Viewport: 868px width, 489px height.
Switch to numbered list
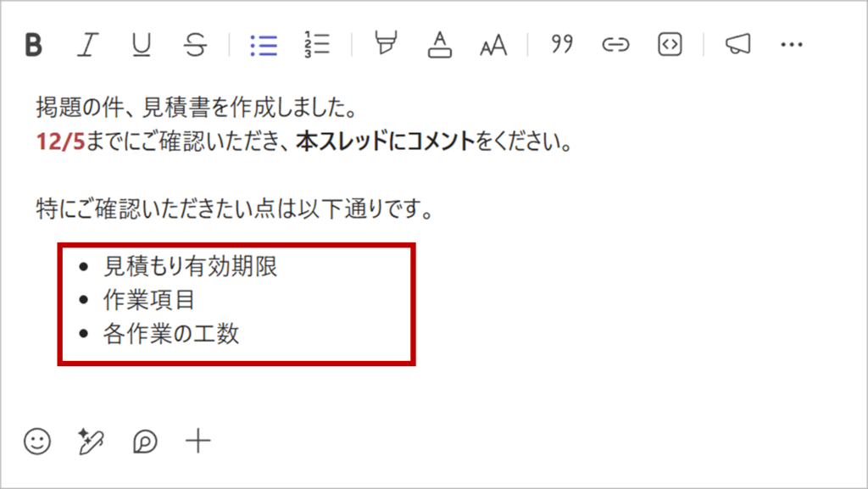pyautogui.click(x=317, y=45)
